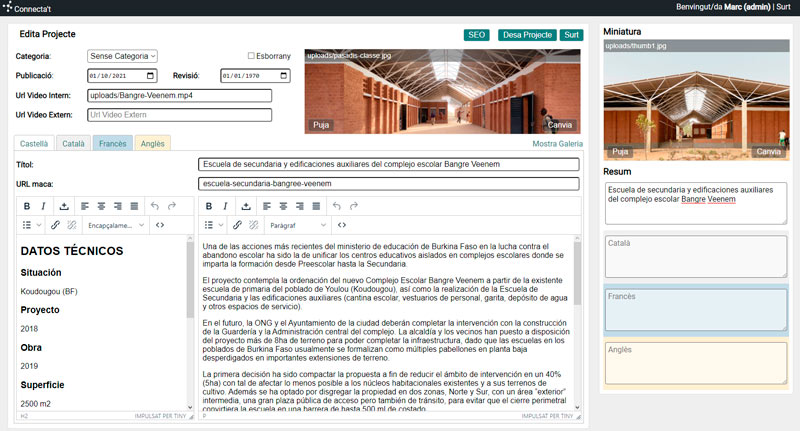Click the DATOS TÉCNICOS heading
Image resolution: width=800 pixels, height=431 pixels.
[72, 251]
